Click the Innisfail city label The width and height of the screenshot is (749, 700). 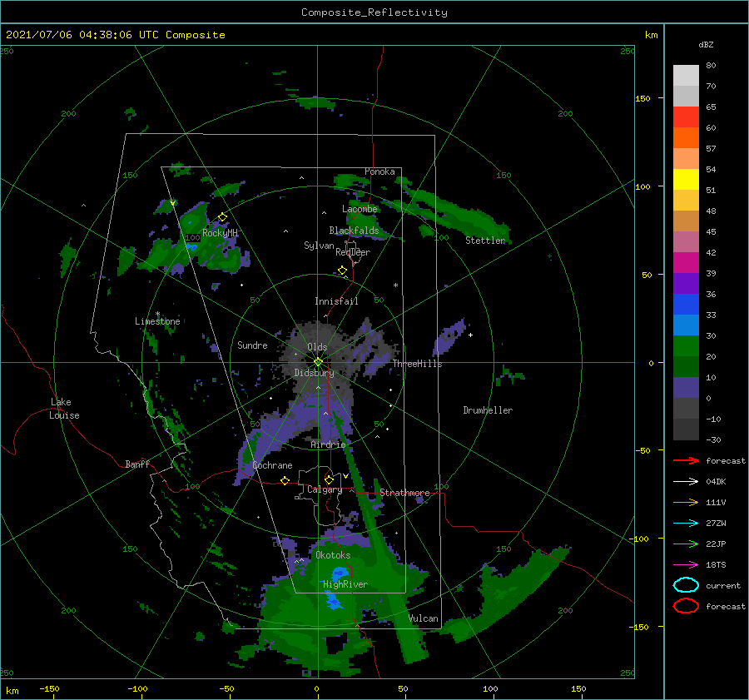coord(336,301)
